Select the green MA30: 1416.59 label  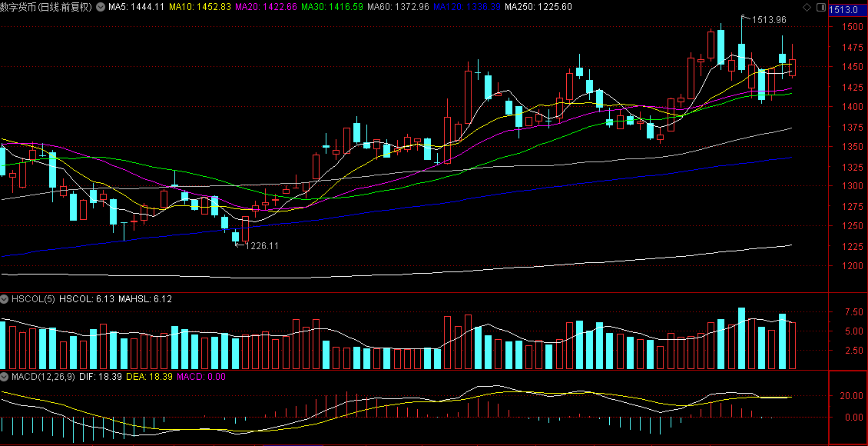332,7
